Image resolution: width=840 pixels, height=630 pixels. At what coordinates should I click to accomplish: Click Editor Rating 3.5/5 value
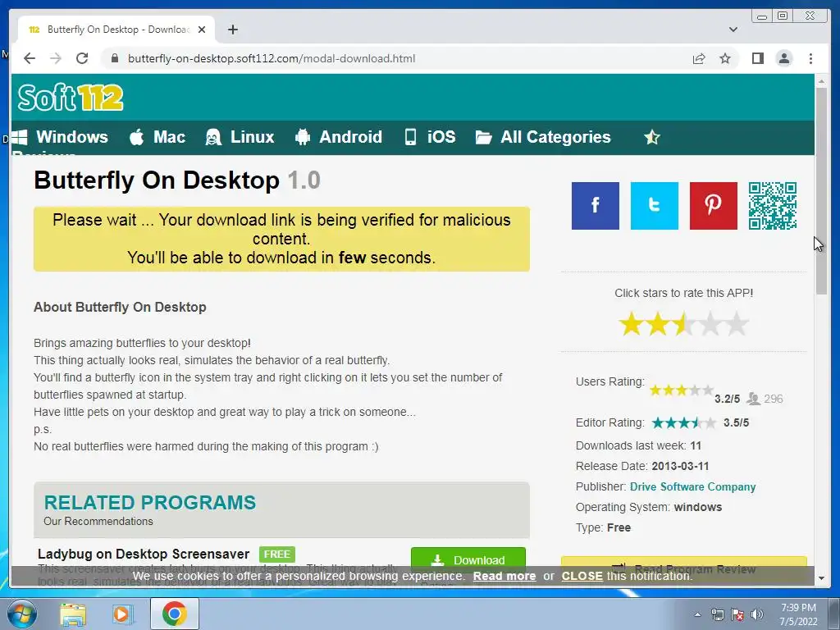[x=736, y=422]
